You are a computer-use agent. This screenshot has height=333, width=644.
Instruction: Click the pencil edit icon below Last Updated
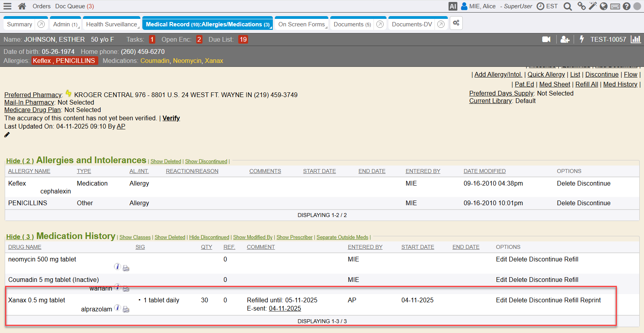pyautogui.click(x=7, y=135)
